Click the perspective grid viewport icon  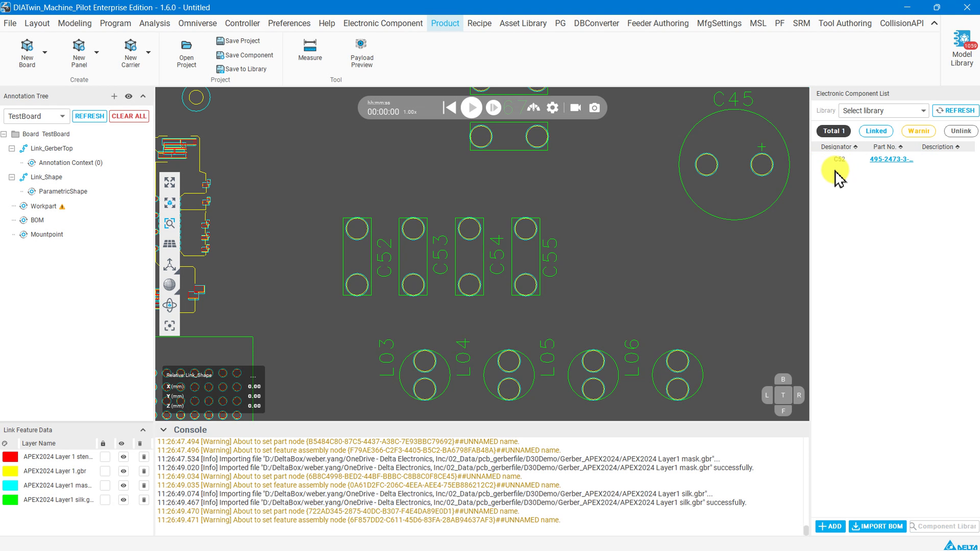click(x=169, y=244)
